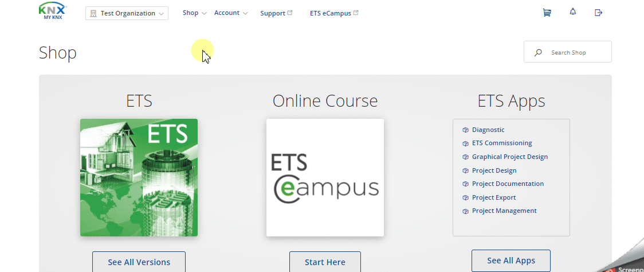644x272 pixels.
Task: Click the cube icon beside Project Export
Action: click(465, 198)
